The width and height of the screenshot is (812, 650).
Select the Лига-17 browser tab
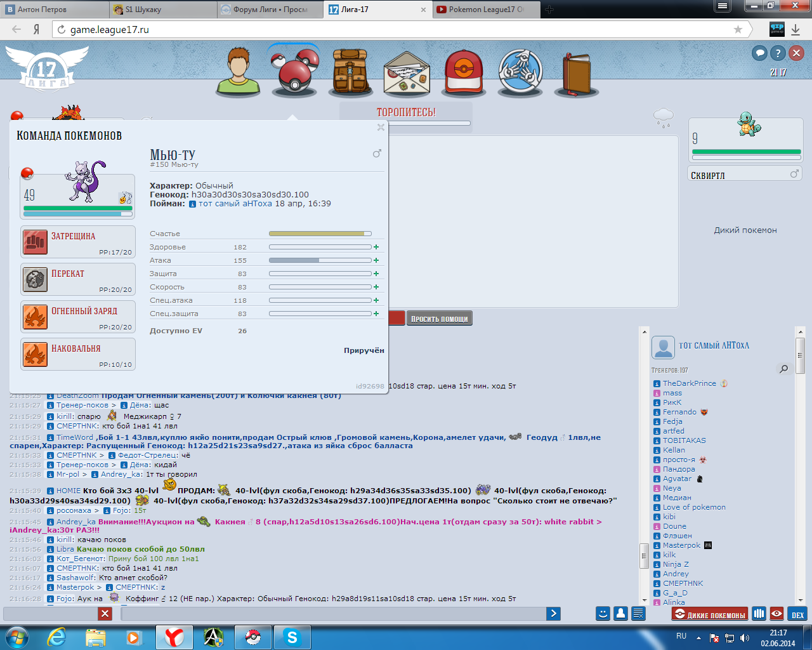[x=377, y=10]
